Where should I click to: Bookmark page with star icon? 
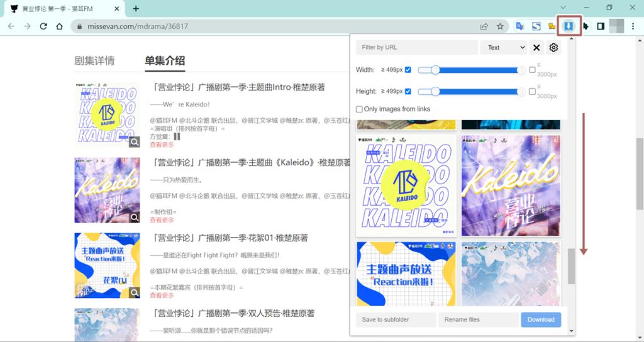pos(500,26)
